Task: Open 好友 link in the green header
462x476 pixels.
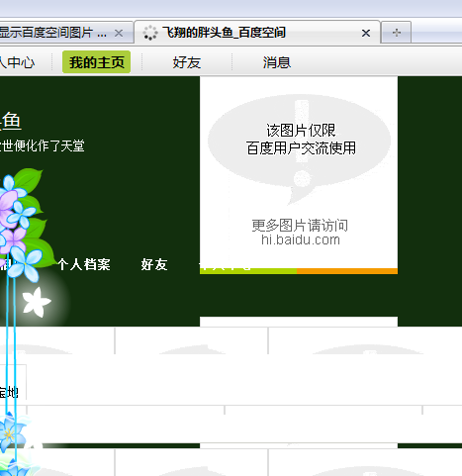Action: point(154,264)
